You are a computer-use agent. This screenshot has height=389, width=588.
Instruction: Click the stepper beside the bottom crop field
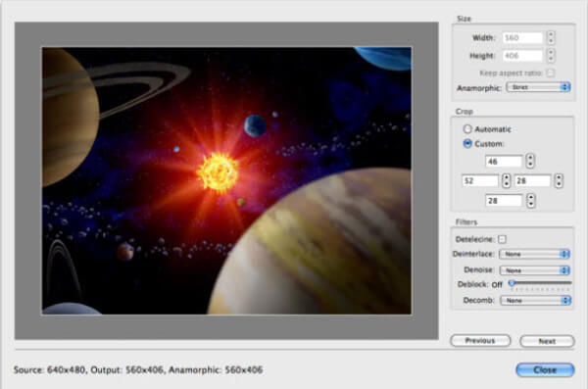point(530,200)
